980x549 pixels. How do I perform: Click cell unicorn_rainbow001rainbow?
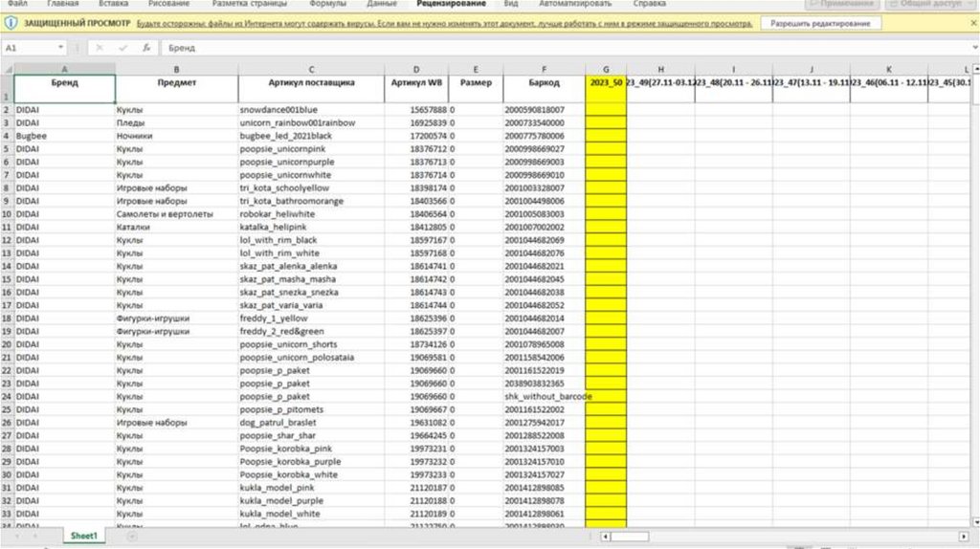(311, 123)
